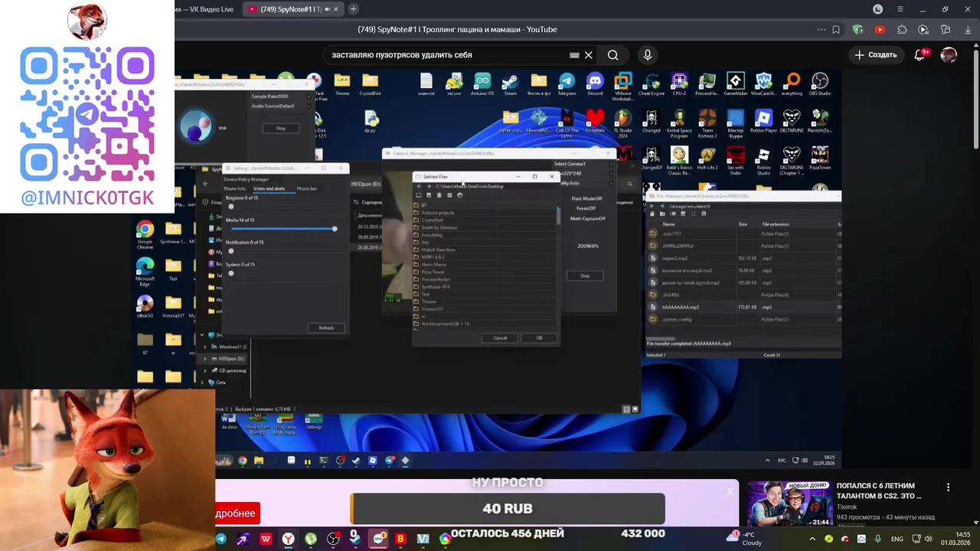This screenshot has height=551, width=980.
Task: Click Cancel in Selected Files dialog
Action: [500, 337]
